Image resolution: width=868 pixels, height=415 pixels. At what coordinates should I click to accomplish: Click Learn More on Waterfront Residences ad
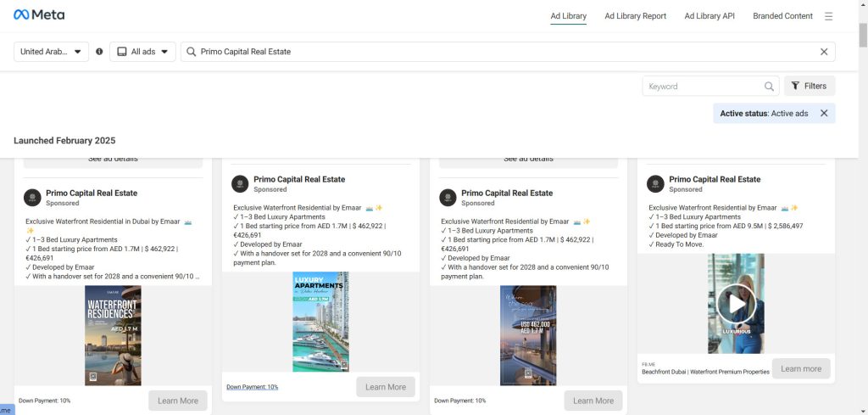(x=178, y=401)
